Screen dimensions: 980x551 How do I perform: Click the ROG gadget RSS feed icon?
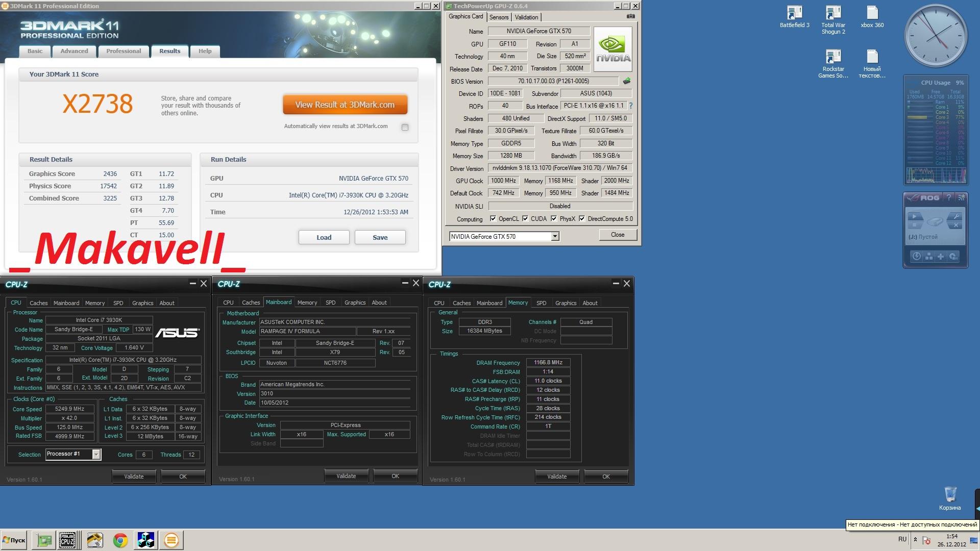[961, 197]
